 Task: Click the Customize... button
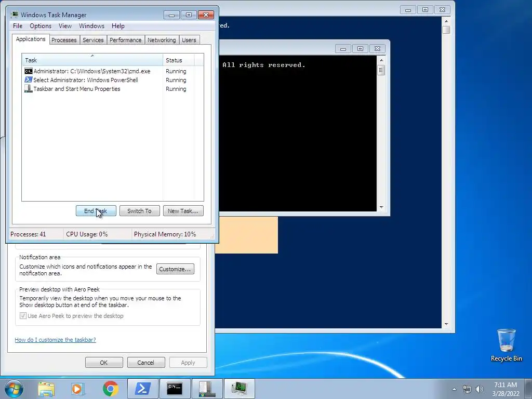[175, 269]
